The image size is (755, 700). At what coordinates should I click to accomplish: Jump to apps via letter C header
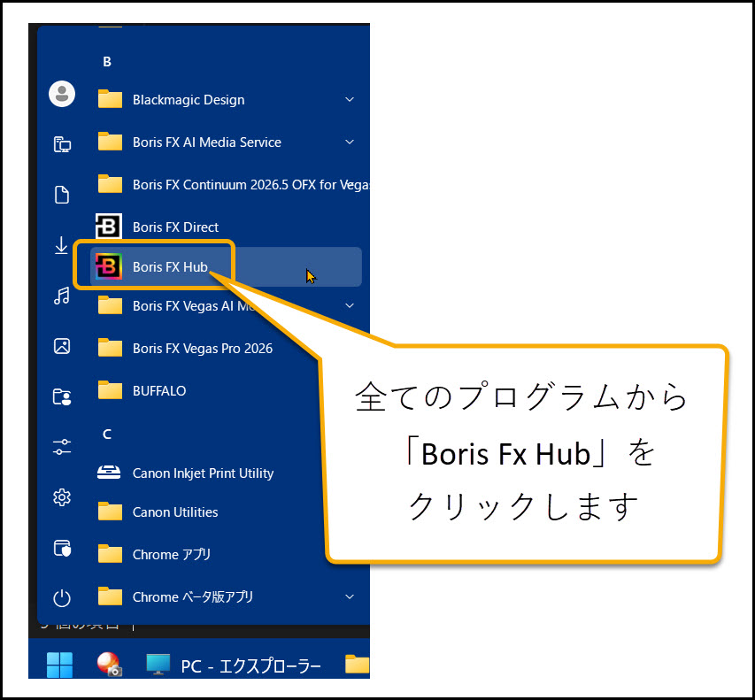107,435
